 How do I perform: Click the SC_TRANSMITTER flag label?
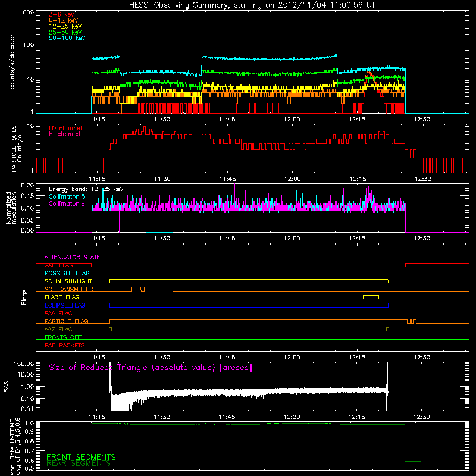pos(69,289)
